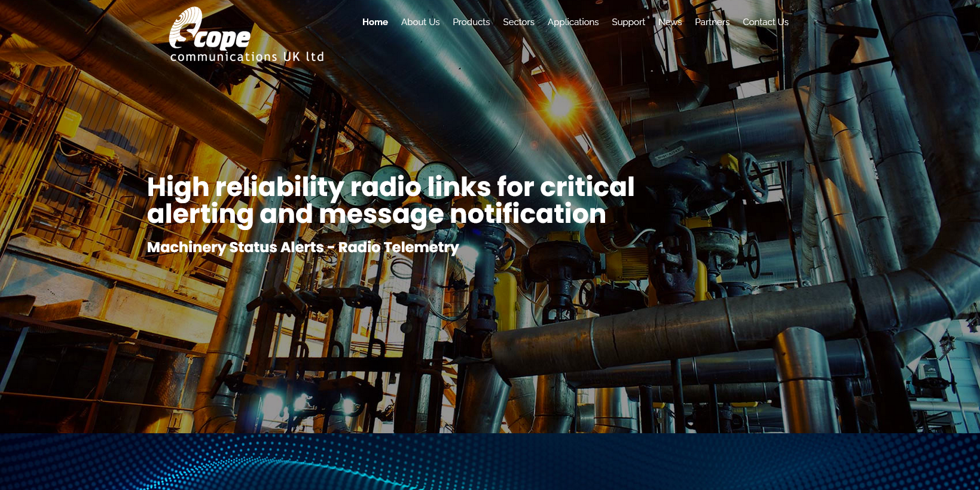The image size is (980, 490).
Task: Click the 'cope' wordmark in the logo
Action: (x=222, y=39)
